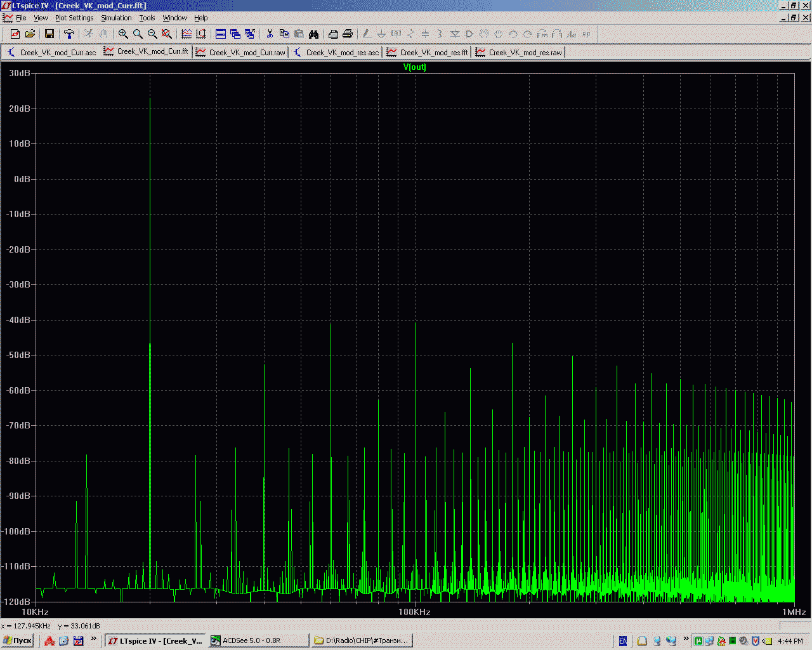This screenshot has width=812, height=650.
Task: Click the 100KHz x-axis label
Action: click(x=414, y=612)
